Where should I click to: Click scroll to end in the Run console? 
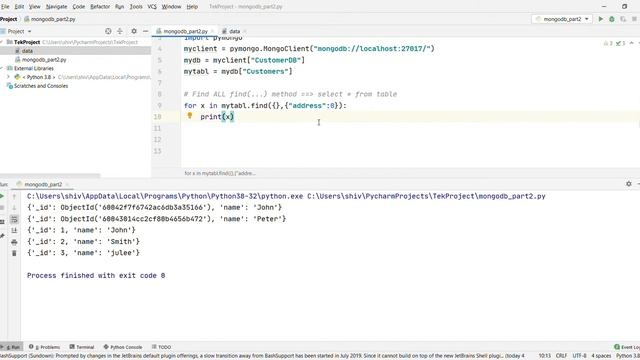(14, 231)
